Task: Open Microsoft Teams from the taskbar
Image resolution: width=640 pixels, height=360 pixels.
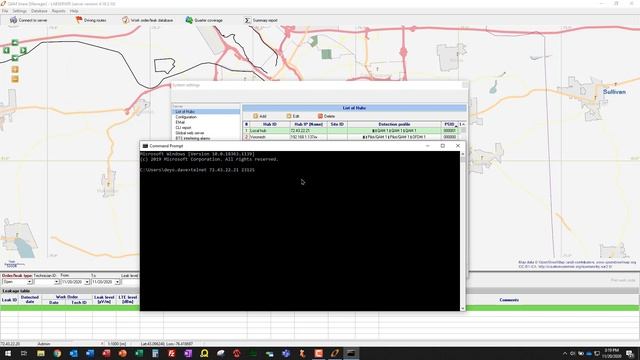Action: (286, 353)
